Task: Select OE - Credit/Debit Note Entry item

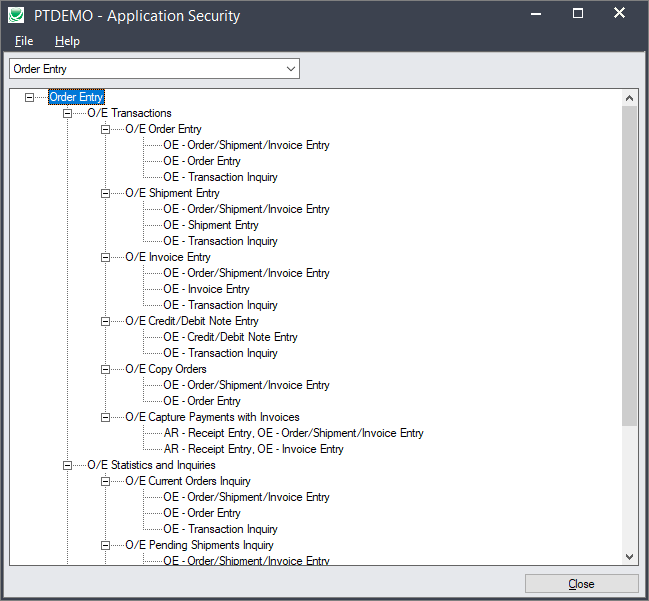Action: 230,337
